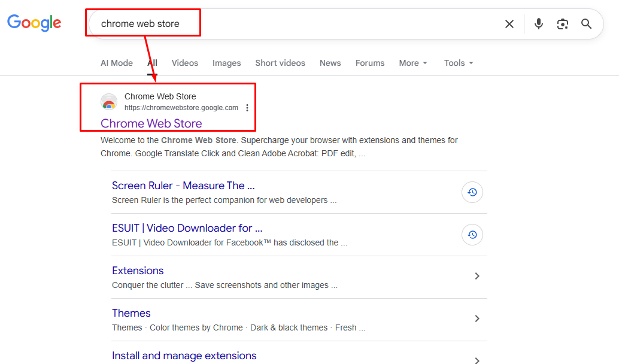Open the Chrome Web Store link
The height and width of the screenshot is (364, 619).
[150, 123]
